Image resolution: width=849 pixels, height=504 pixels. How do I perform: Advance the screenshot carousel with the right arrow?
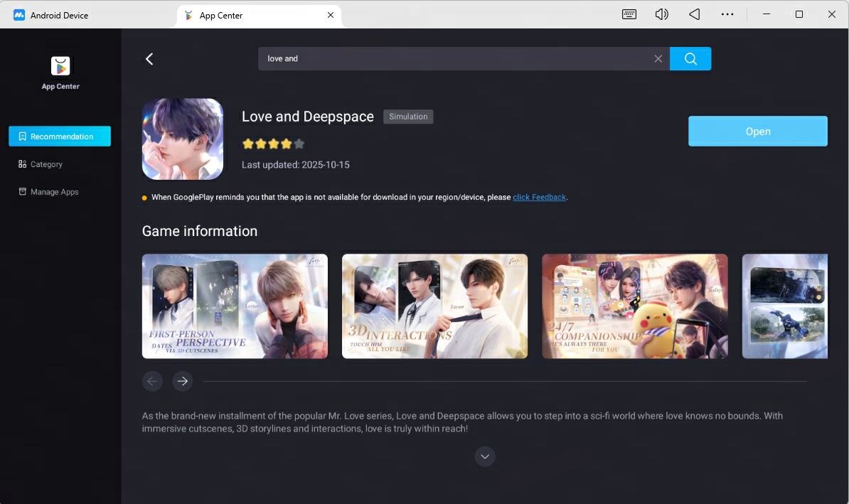[x=183, y=381]
